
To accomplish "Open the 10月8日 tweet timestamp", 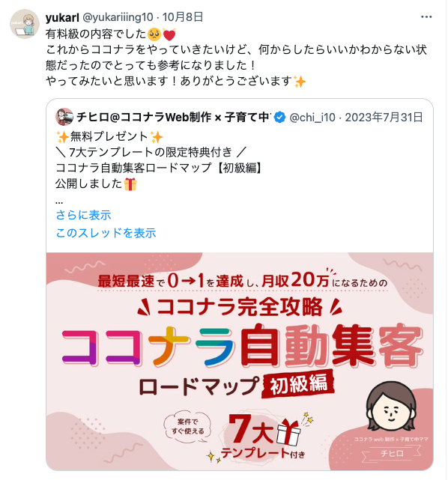I will point(183,17).
